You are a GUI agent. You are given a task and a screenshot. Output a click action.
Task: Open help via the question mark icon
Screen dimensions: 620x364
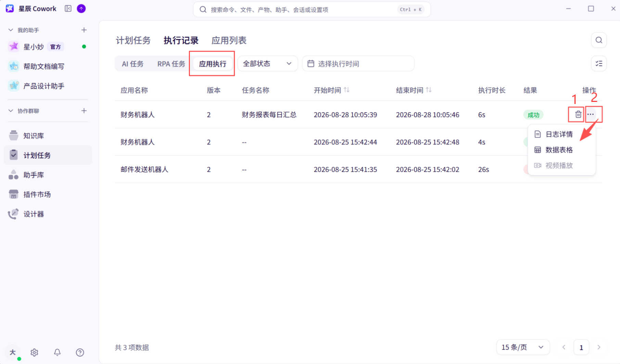point(80,352)
